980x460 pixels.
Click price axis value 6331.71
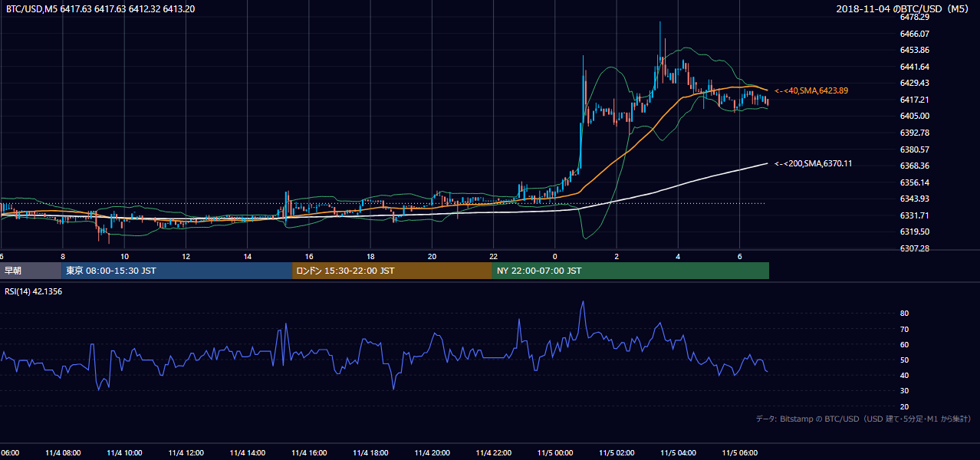pyautogui.click(x=914, y=215)
